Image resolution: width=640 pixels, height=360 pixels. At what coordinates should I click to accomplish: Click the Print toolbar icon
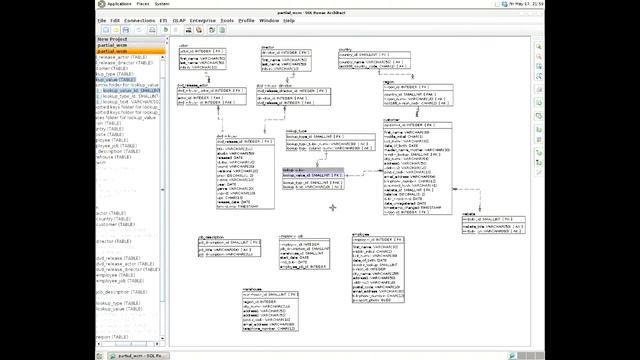[152, 30]
